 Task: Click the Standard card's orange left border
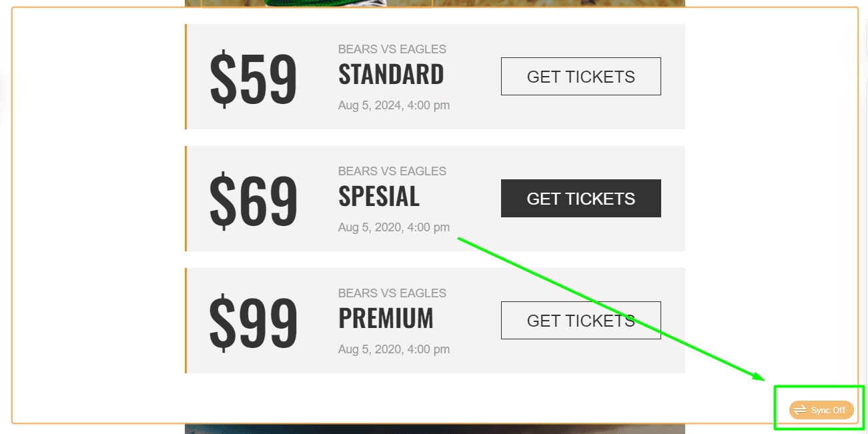click(185, 77)
